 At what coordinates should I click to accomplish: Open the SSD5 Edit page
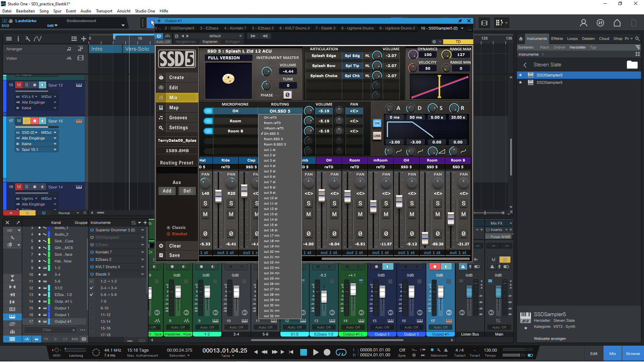[177, 87]
